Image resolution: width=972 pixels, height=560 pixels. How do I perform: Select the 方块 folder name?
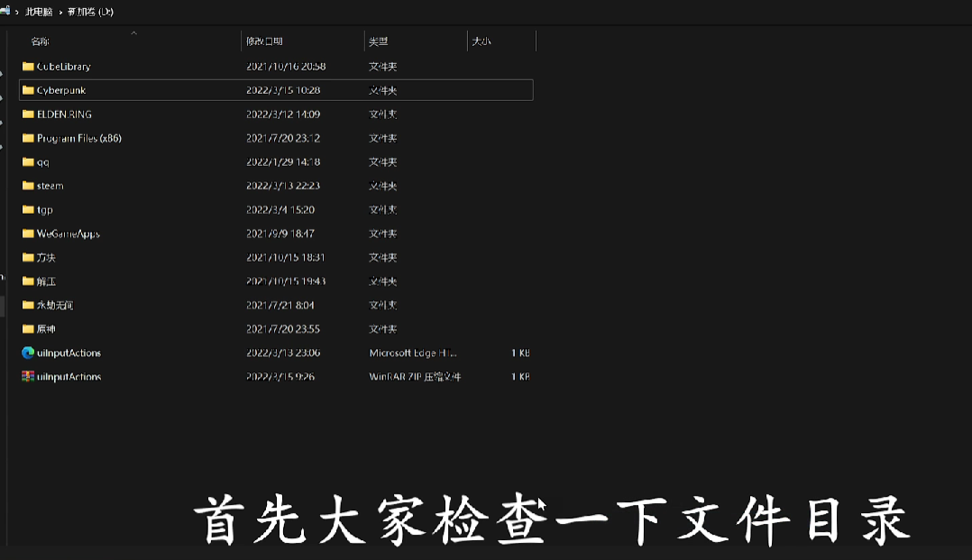(46, 257)
